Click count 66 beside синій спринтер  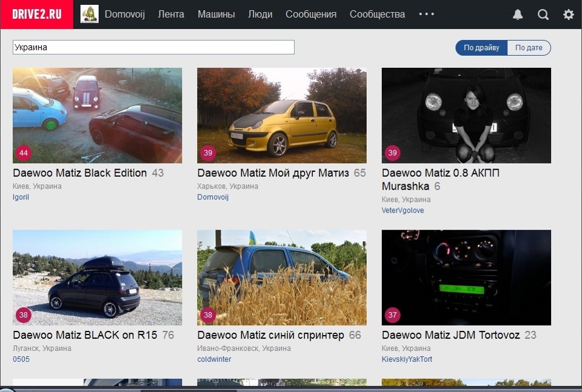355,335
